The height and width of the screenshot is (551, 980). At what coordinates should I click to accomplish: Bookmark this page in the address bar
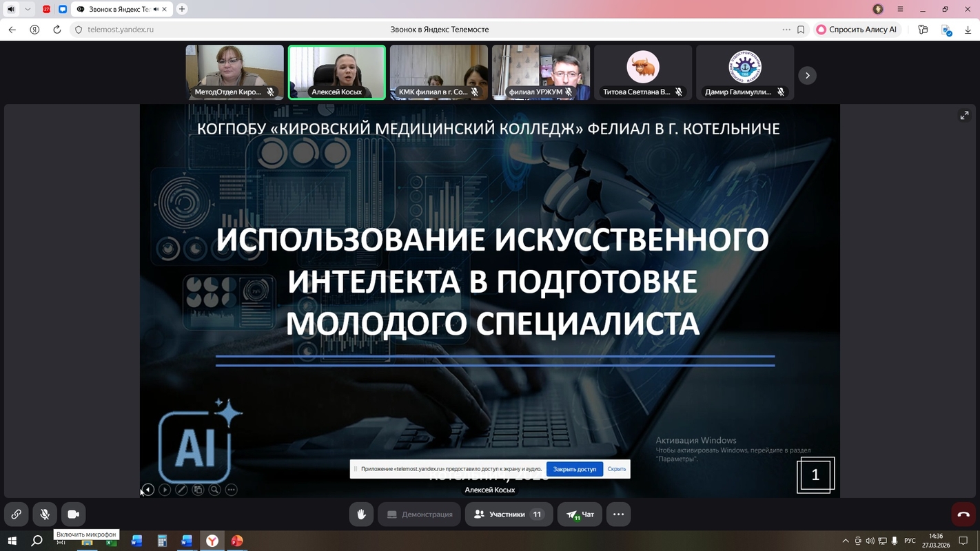[x=801, y=30]
